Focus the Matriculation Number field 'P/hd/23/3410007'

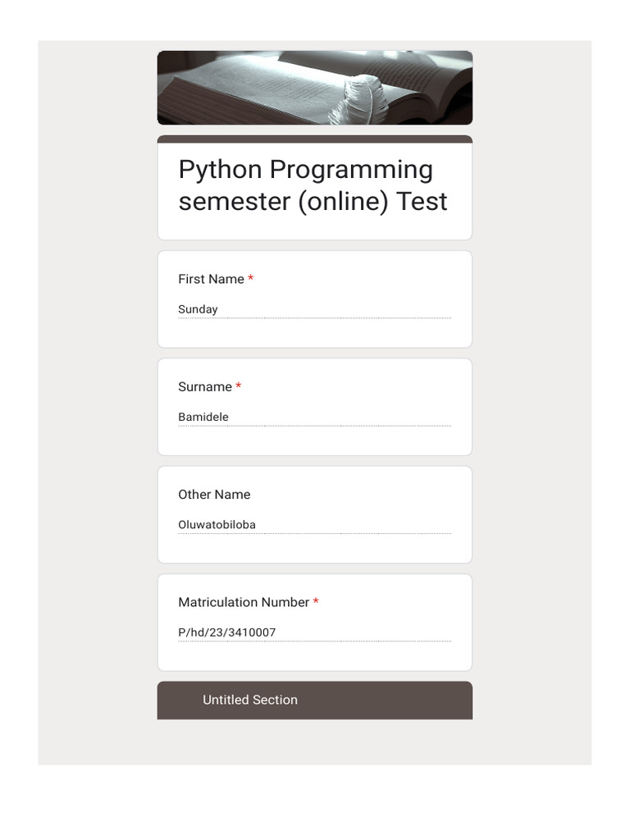[x=314, y=632]
